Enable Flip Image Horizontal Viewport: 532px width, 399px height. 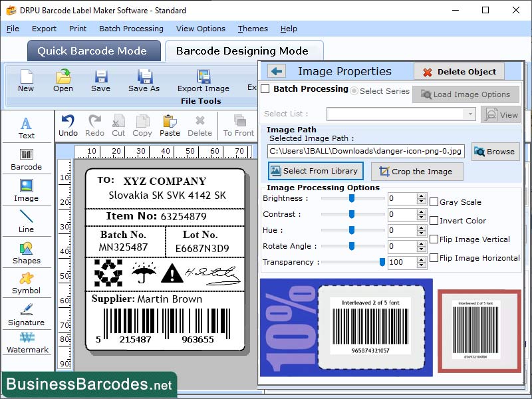[x=433, y=258]
